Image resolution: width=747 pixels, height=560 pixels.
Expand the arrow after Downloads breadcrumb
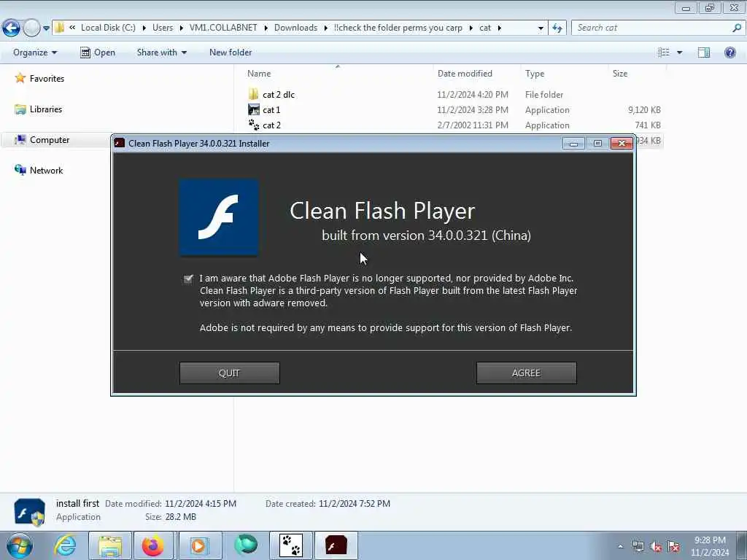(326, 28)
